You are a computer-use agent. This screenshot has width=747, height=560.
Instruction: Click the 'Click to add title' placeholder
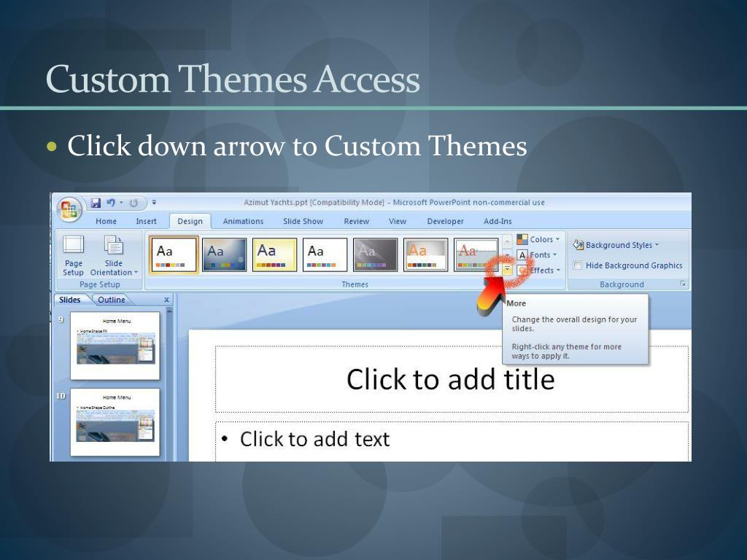(x=452, y=379)
